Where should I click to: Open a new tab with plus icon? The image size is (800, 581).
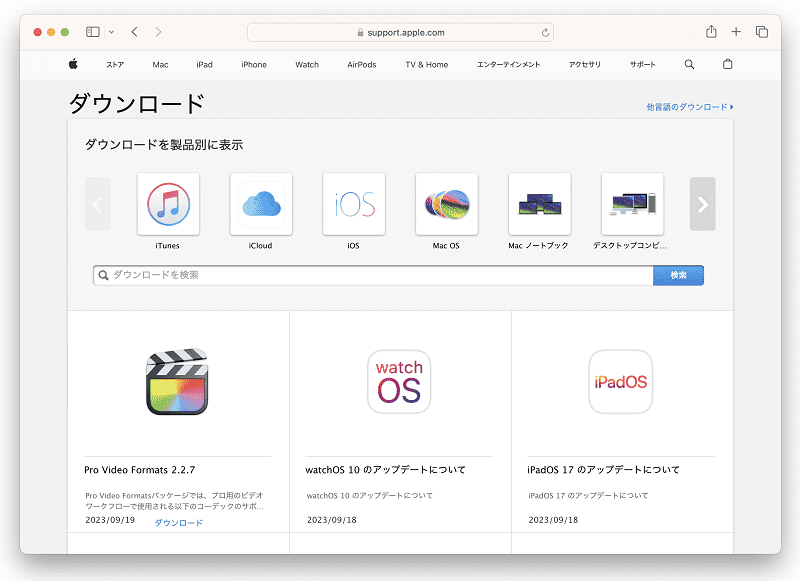[x=736, y=32]
